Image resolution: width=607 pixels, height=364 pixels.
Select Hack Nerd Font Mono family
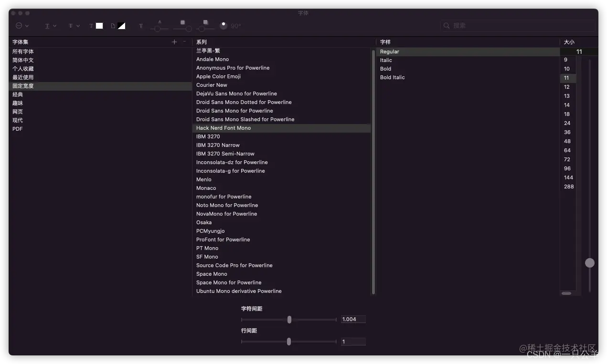tap(282, 128)
